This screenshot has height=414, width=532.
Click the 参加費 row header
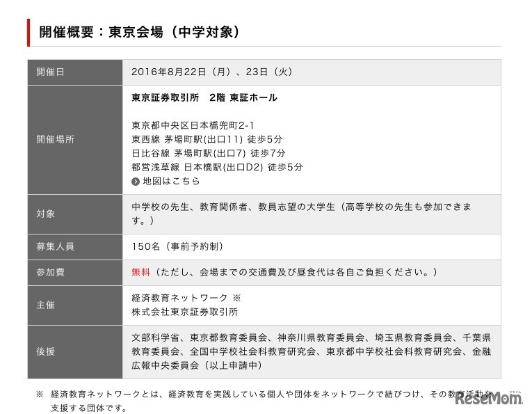75,273
